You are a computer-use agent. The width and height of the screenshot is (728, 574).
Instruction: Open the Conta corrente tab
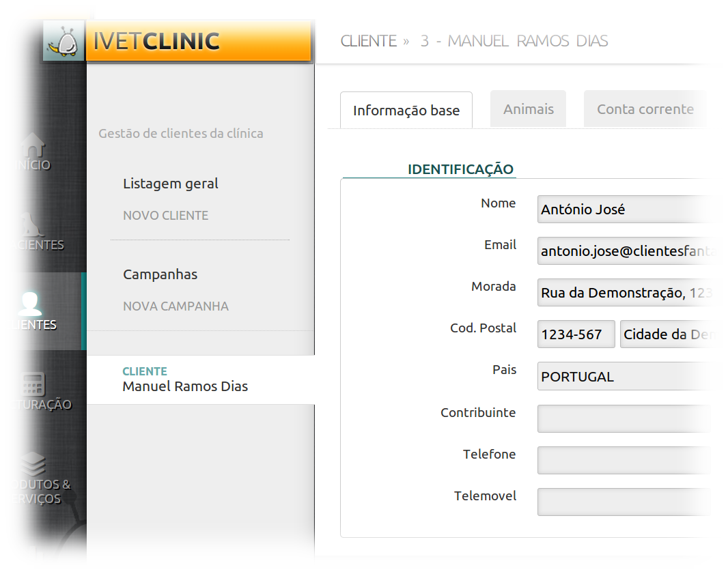645,109
